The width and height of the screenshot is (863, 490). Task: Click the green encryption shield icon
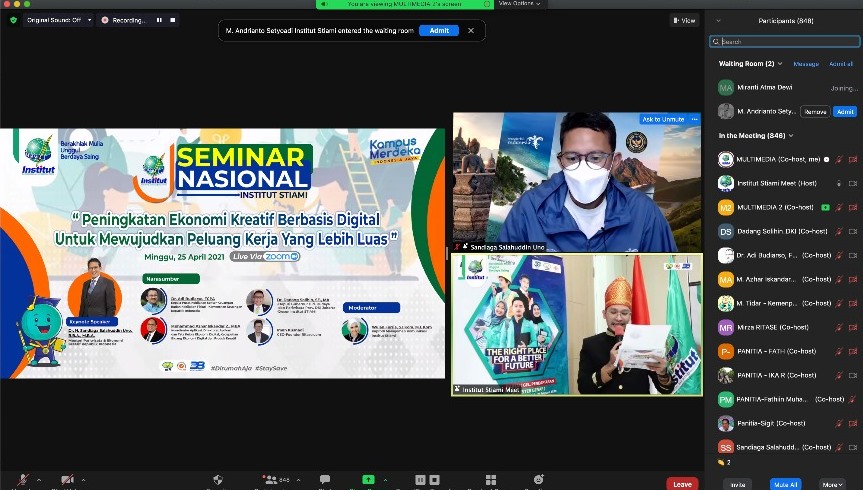tap(13, 20)
